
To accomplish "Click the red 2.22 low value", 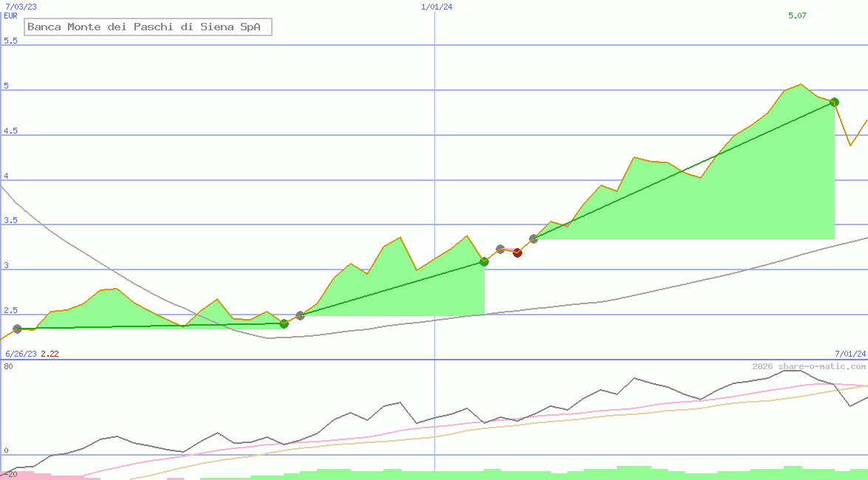I will coord(49,354).
